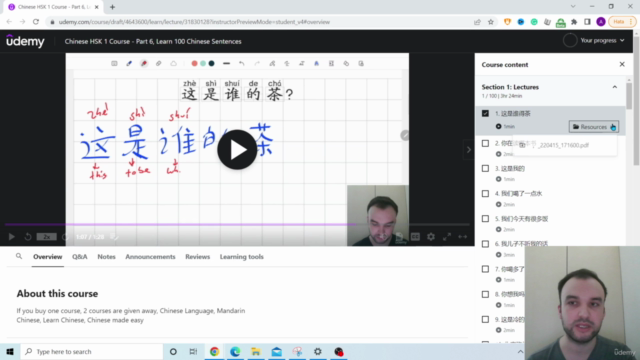Viewport: 640px width, 360px height.
Task: Switch the player to expanded view
Action: 462,237
